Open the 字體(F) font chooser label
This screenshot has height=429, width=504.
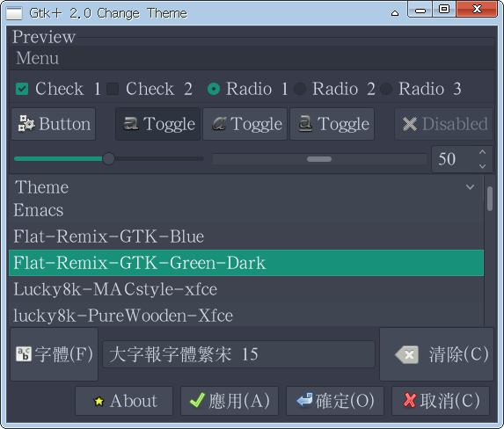(63, 354)
